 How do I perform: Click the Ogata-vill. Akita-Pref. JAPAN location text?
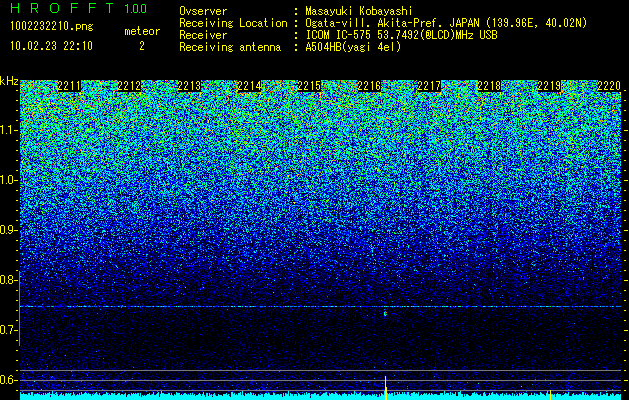(446, 23)
